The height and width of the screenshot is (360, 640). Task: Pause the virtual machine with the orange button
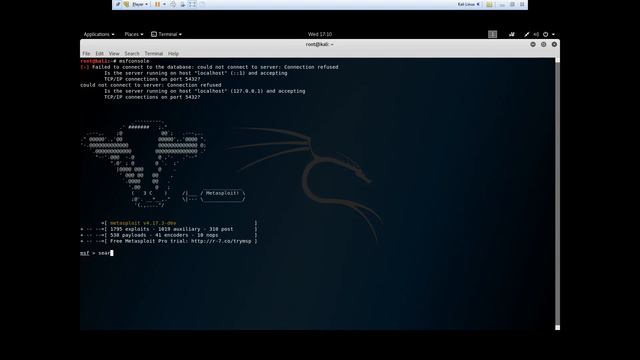[x=157, y=4]
